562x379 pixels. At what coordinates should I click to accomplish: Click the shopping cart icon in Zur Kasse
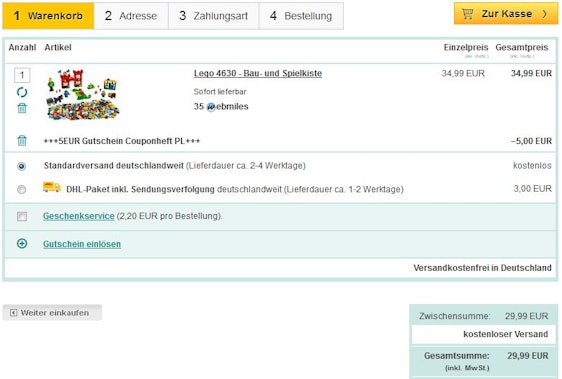467,14
